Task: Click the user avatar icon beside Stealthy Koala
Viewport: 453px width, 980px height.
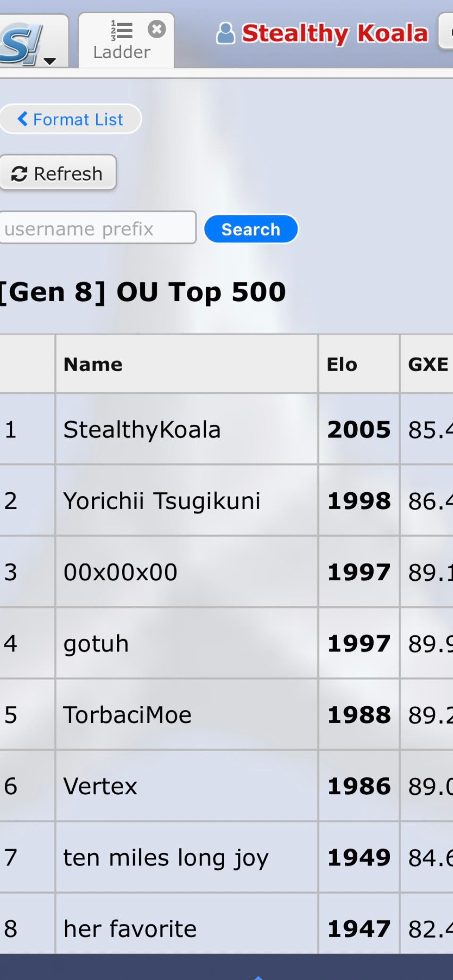Action: [x=225, y=33]
